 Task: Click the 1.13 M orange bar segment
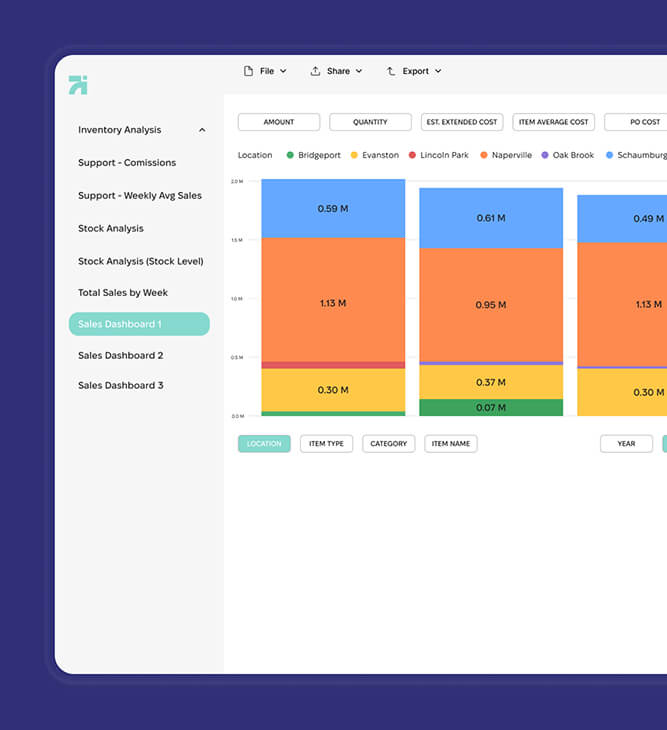click(x=333, y=300)
